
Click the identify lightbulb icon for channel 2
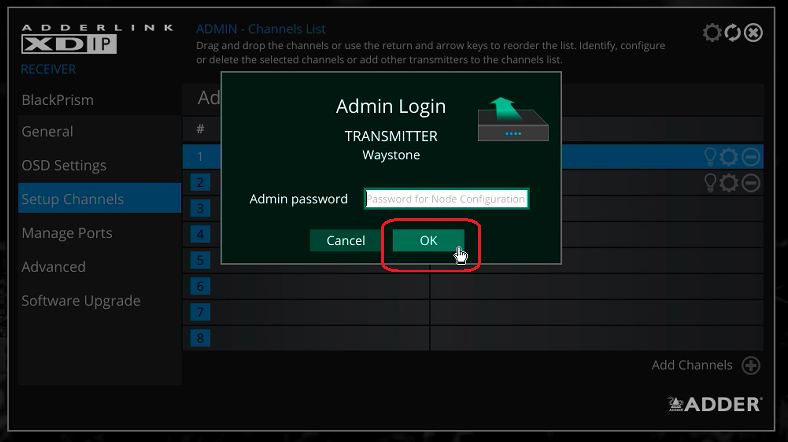(x=711, y=182)
